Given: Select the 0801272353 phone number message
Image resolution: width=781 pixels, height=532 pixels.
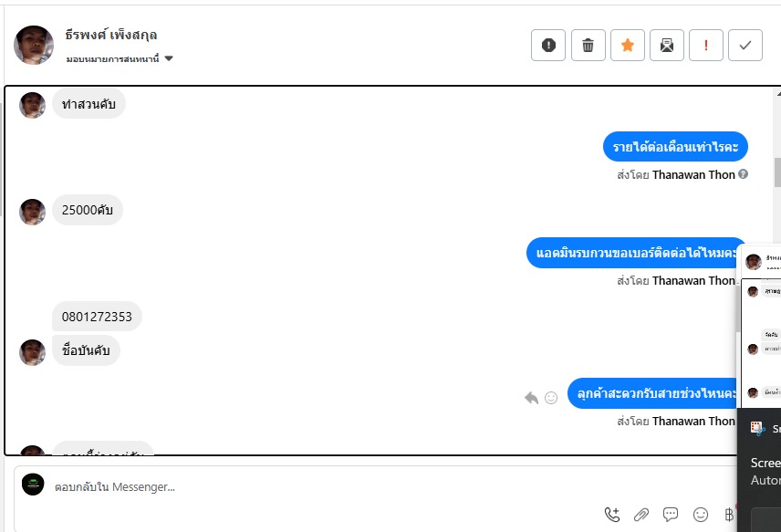Looking at the screenshot, I should point(97,317).
